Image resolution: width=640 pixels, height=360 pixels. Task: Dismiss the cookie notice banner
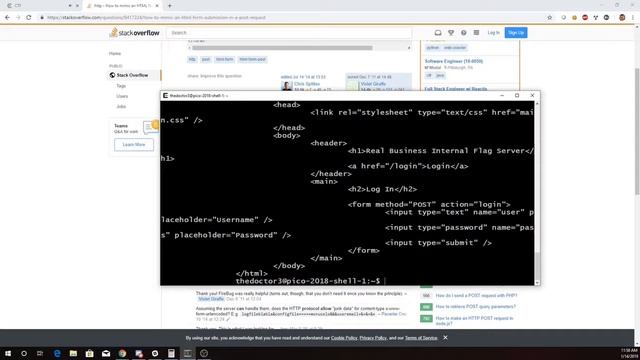coord(445,338)
